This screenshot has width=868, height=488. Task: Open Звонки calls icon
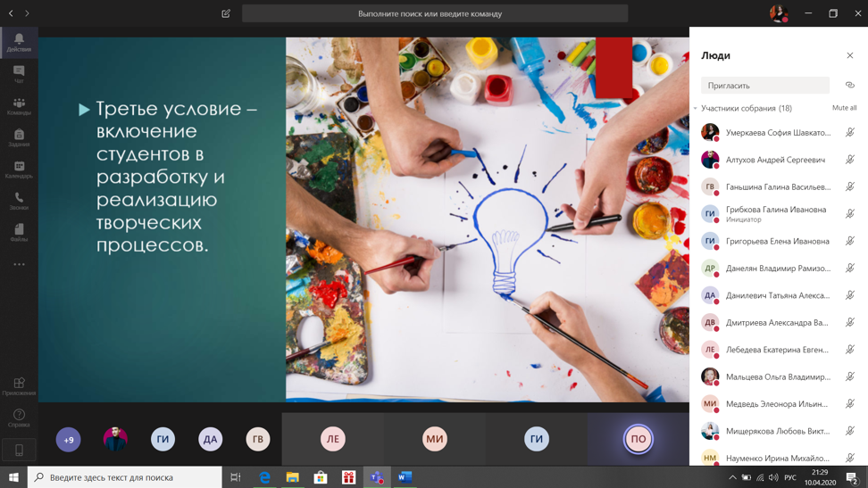tap(19, 201)
